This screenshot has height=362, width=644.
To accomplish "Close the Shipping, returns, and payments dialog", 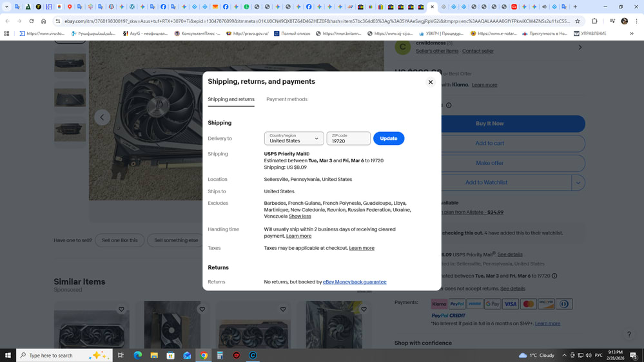I will 431,82.
